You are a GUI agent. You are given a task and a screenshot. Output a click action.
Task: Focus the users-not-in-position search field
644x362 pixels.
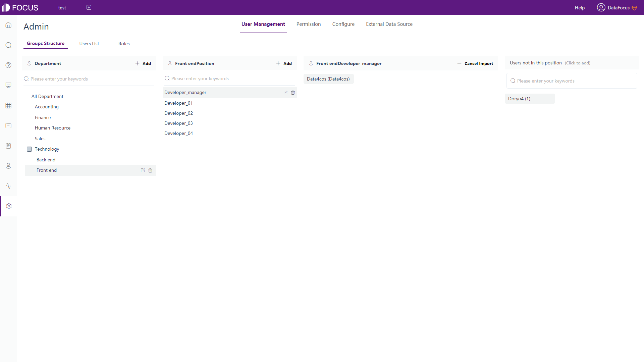pos(572,81)
